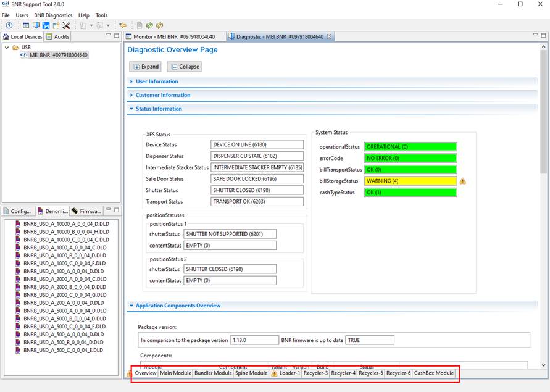Open the Loader-1 tab
This screenshot has height=392, width=550.
[x=289, y=373]
